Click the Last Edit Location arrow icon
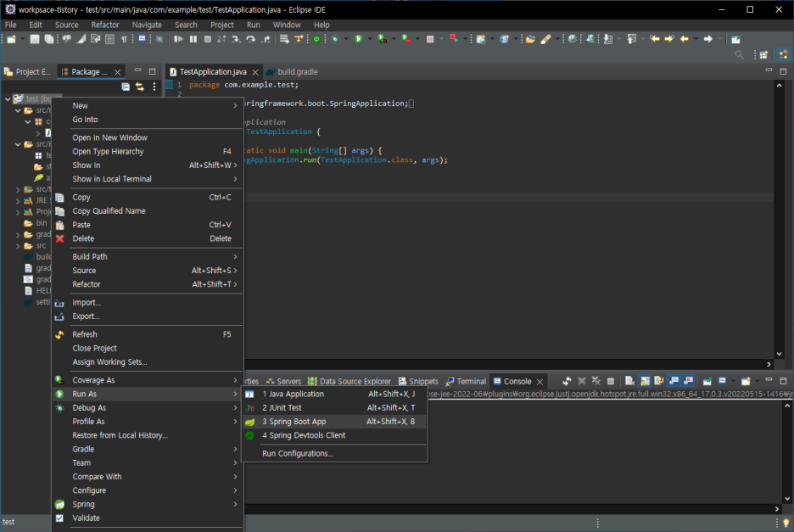This screenshot has width=794, height=532. pos(655,39)
